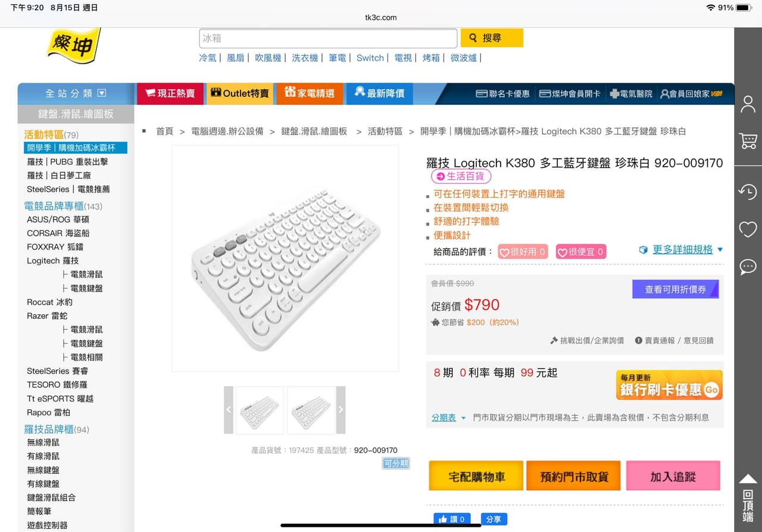Open the wishlist heart icon in sidebar
This screenshot has width=762, height=532.
click(x=748, y=229)
